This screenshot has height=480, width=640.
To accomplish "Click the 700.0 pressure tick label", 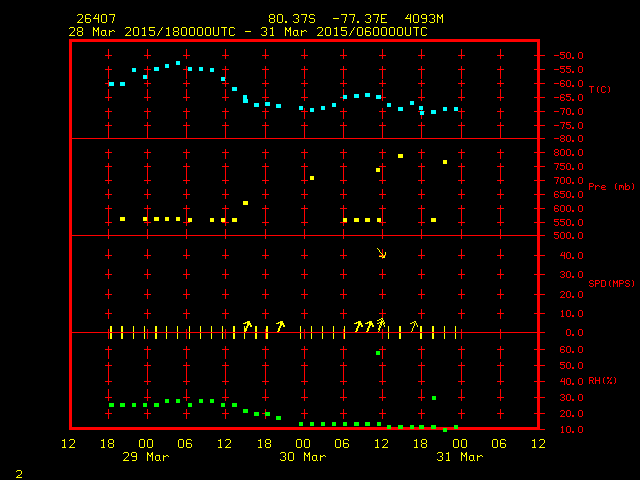I will pyautogui.click(x=568, y=180).
